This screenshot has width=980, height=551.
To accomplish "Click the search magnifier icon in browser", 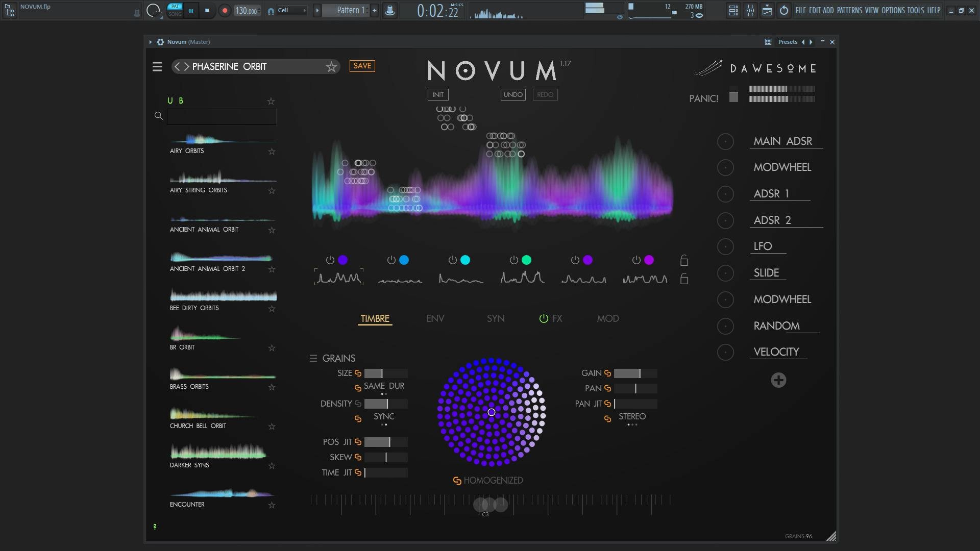I will 159,116.
